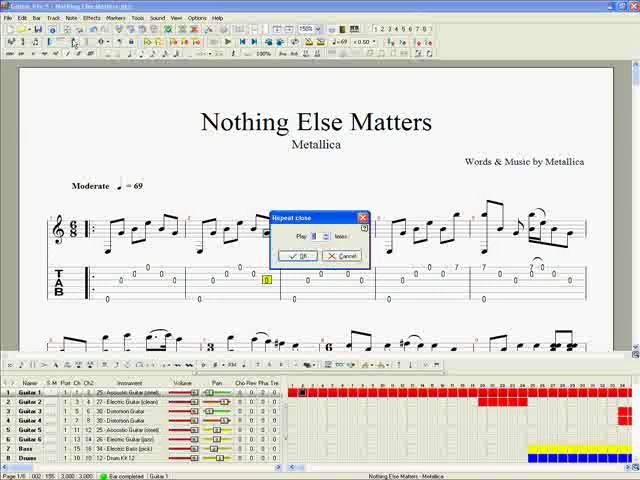
Task: Adjust Drums volume slider
Action: [183, 458]
